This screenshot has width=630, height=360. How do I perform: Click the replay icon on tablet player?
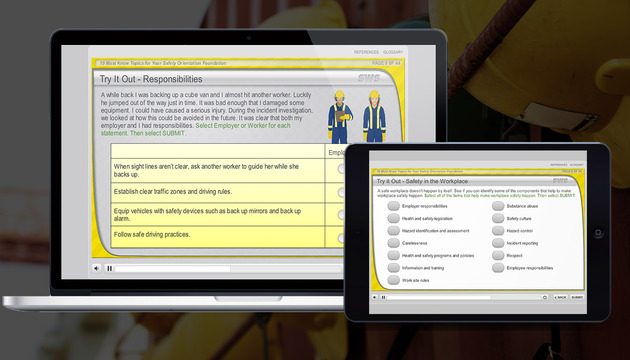(x=545, y=297)
